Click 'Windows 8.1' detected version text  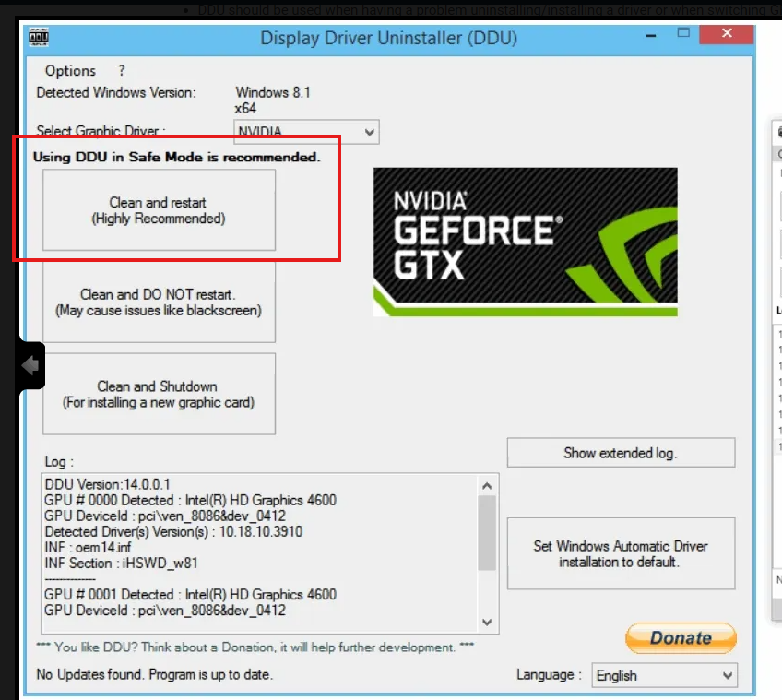tap(273, 92)
